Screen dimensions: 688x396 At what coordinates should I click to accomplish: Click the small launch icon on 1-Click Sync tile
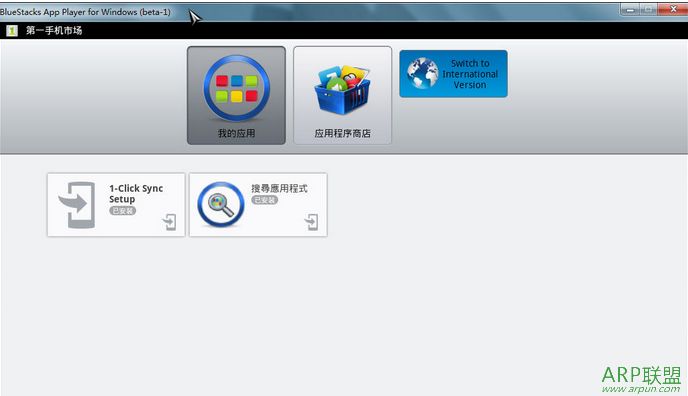(169, 222)
